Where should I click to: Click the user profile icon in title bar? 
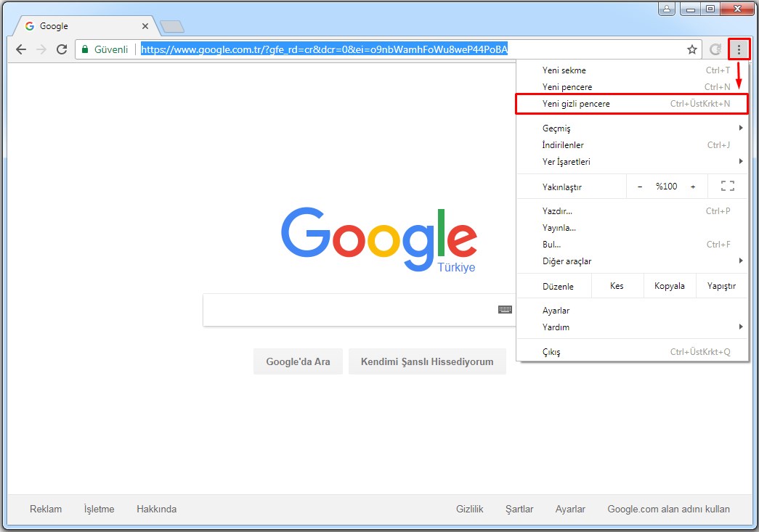(667, 9)
